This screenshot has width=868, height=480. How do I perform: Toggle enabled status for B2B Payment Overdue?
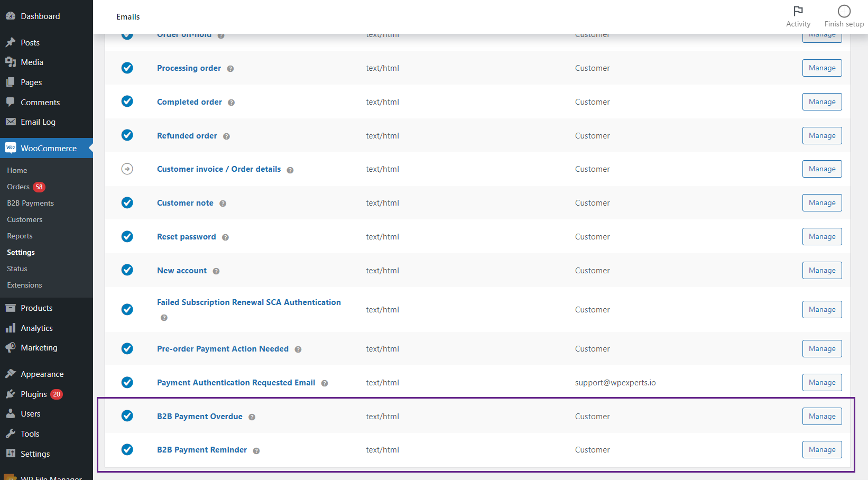coord(127,416)
